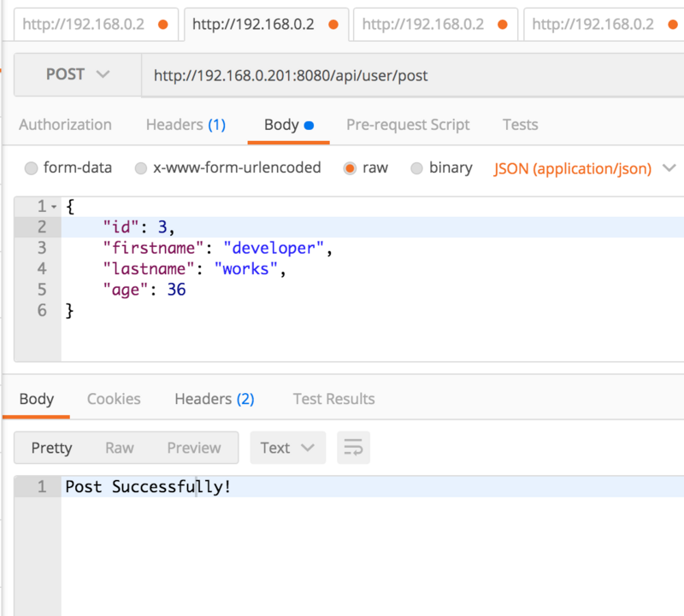Select the x-www-form-urlencoded radio button
The width and height of the screenshot is (684, 616).
click(x=140, y=168)
